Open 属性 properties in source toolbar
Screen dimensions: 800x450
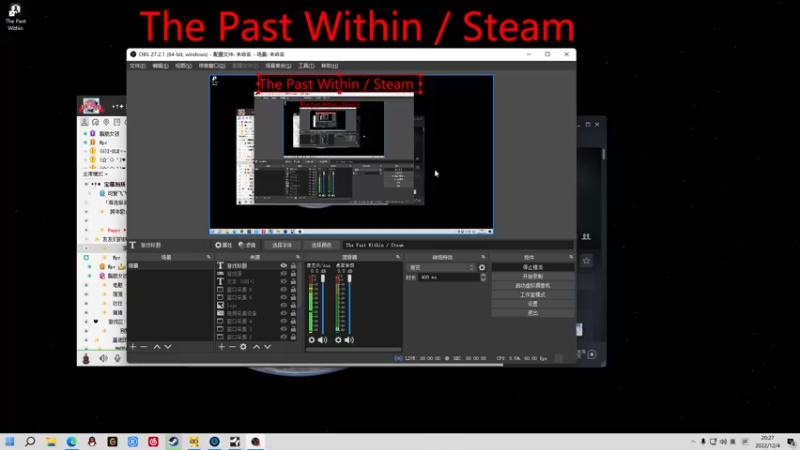click(223, 245)
